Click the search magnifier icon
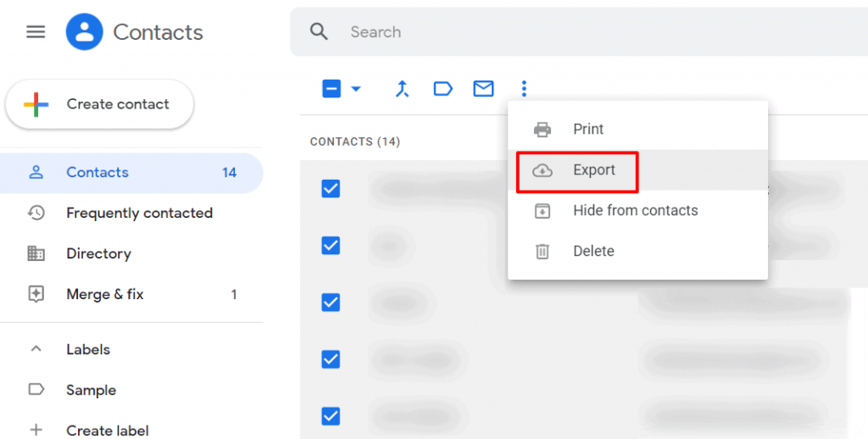 click(x=319, y=32)
